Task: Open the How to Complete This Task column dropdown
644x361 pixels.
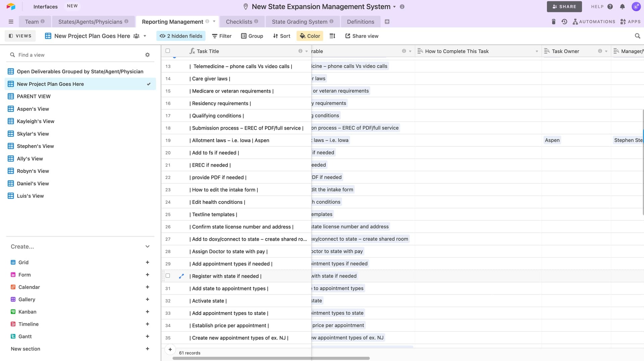Action: (537, 51)
